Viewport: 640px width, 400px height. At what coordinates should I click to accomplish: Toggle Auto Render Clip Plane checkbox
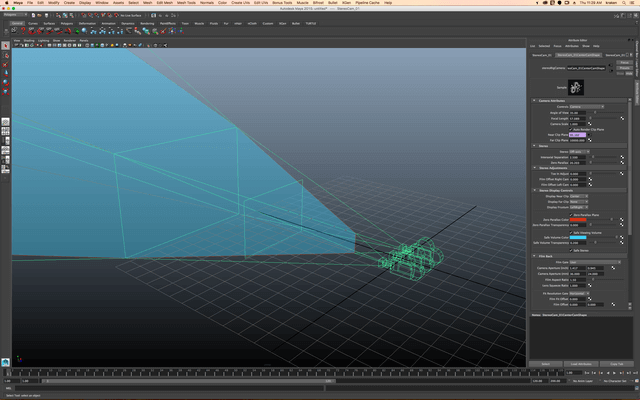tap(571, 129)
